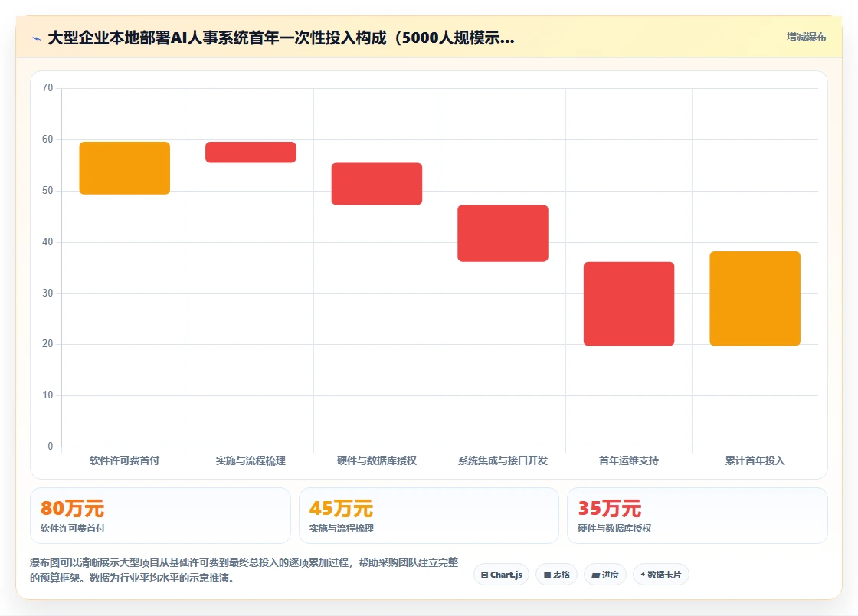Image resolution: width=858 pixels, height=616 pixels.
Task: Click the y-axis value 20
Action: (x=47, y=344)
